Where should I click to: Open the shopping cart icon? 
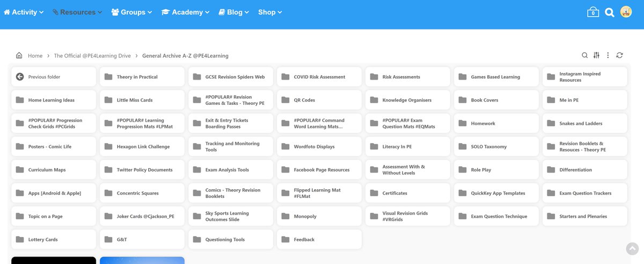593,12
